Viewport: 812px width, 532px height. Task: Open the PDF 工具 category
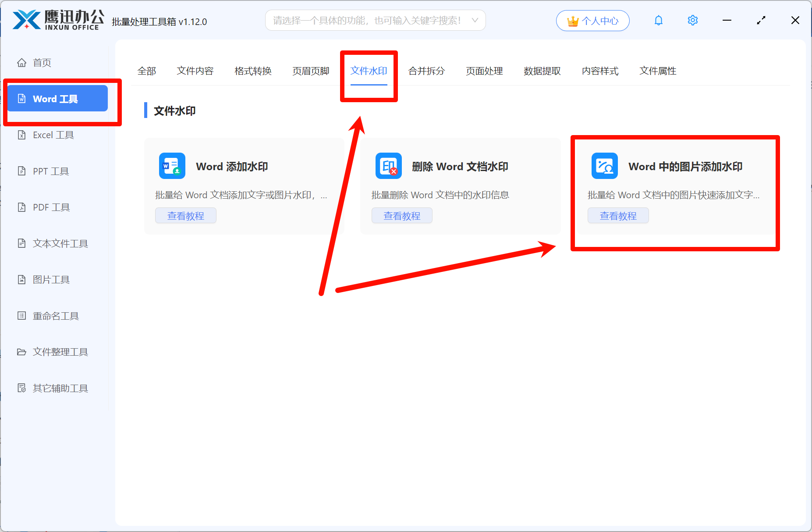50,207
